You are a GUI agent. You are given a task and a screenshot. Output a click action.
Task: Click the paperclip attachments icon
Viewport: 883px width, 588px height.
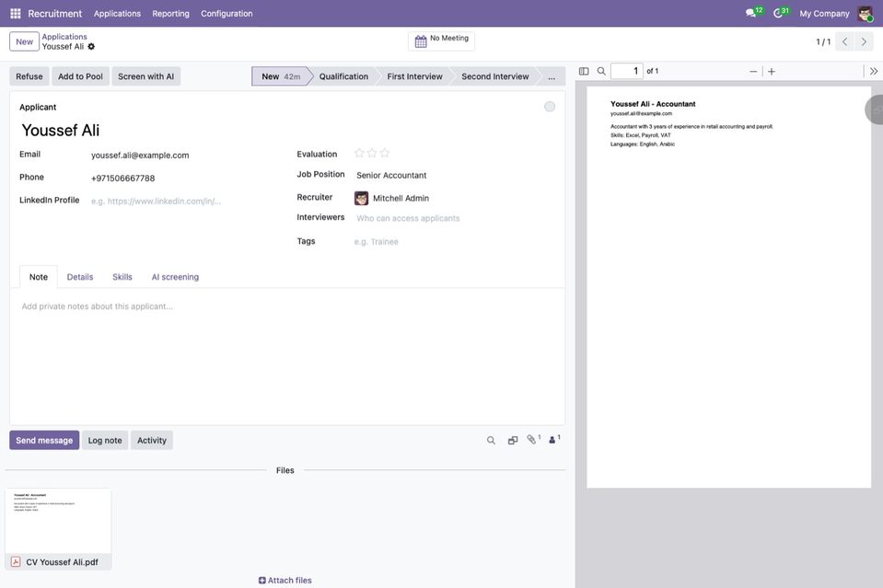(x=533, y=440)
